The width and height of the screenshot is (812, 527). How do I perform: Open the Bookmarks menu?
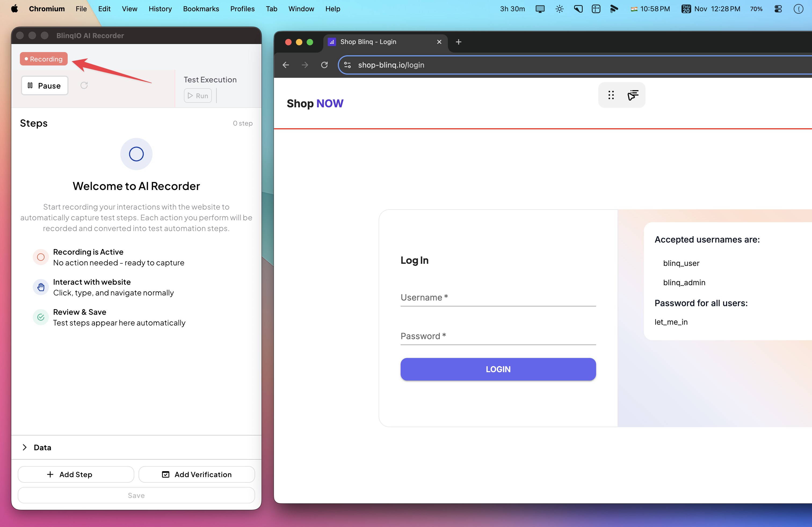[x=201, y=9]
